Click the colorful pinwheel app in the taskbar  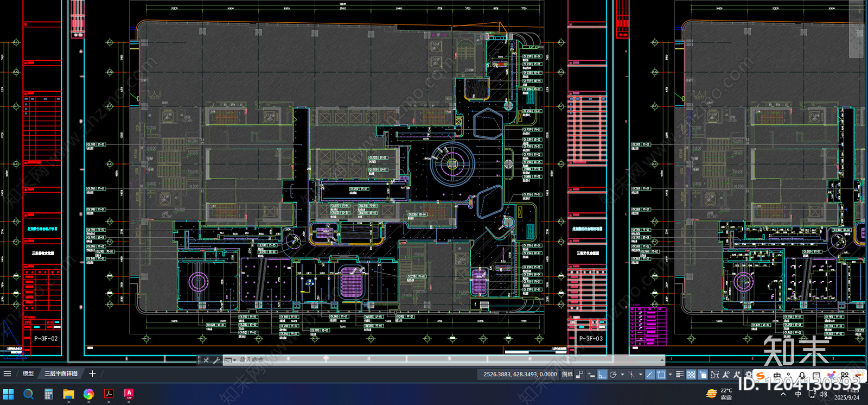point(88,394)
